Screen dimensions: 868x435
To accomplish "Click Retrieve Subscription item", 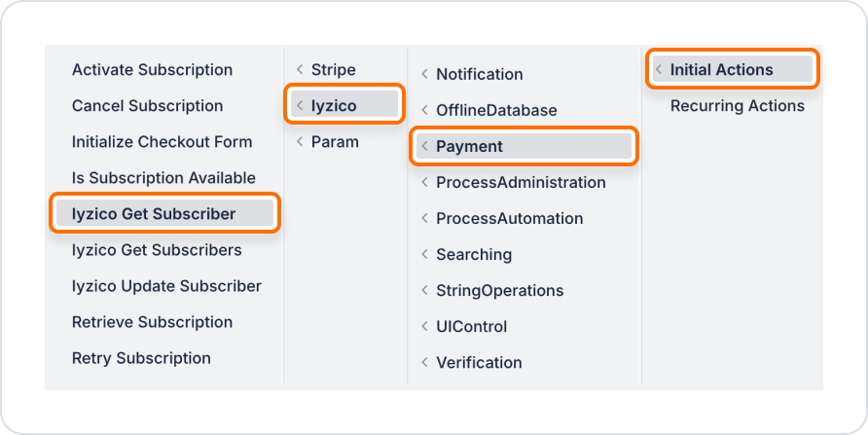I will pyautogui.click(x=152, y=322).
